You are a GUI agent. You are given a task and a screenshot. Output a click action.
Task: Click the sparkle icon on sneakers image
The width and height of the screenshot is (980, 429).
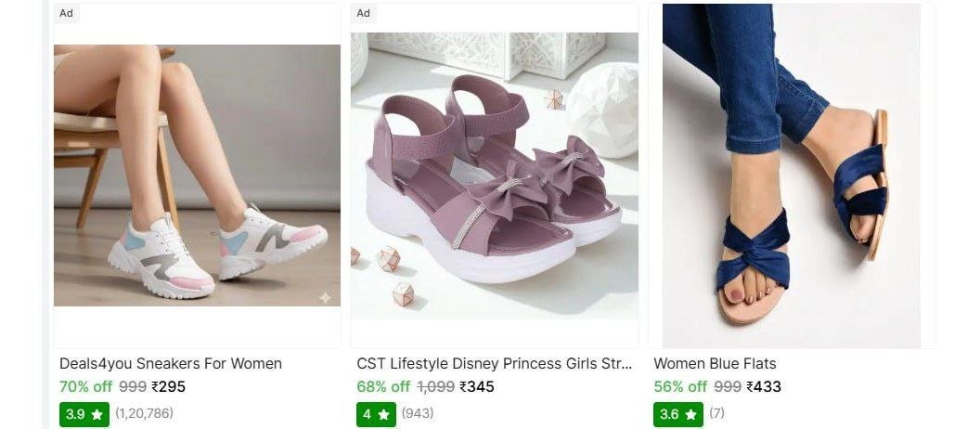point(325,297)
